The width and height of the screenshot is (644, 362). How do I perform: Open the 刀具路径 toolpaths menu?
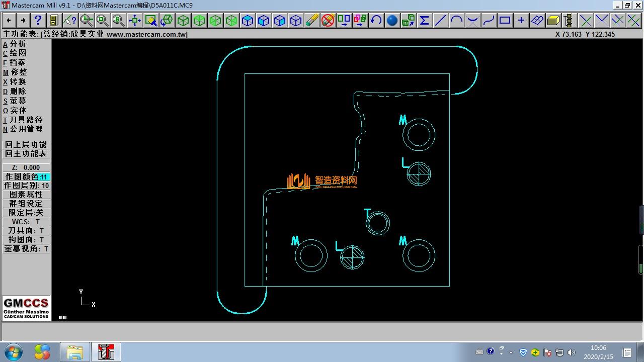(x=25, y=120)
